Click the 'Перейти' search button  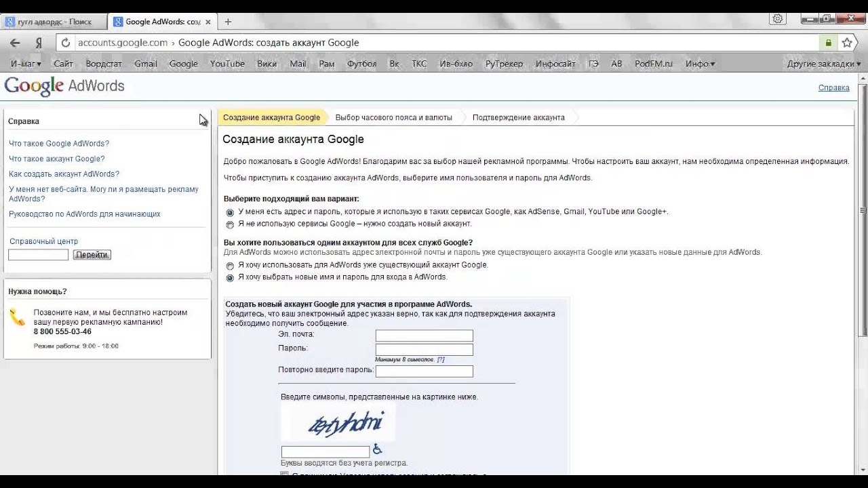click(x=92, y=255)
